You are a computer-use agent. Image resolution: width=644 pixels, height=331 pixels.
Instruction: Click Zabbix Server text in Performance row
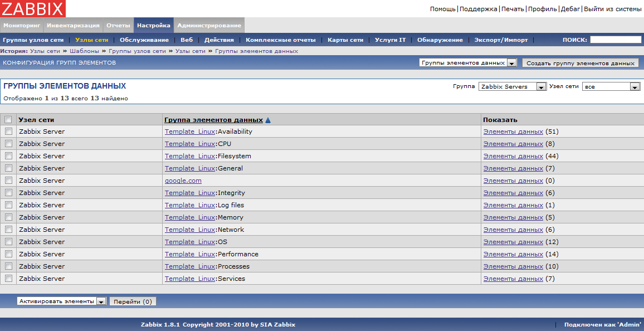[42, 254]
